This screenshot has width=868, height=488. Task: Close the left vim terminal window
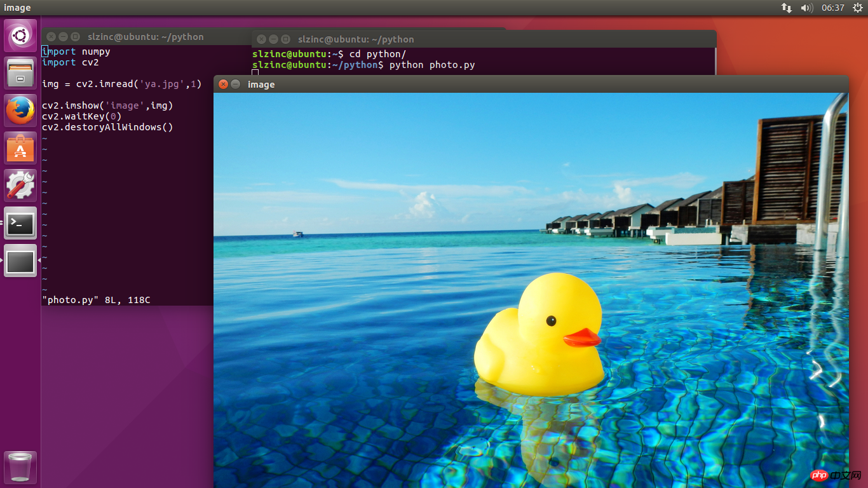click(x=51, y=37)
